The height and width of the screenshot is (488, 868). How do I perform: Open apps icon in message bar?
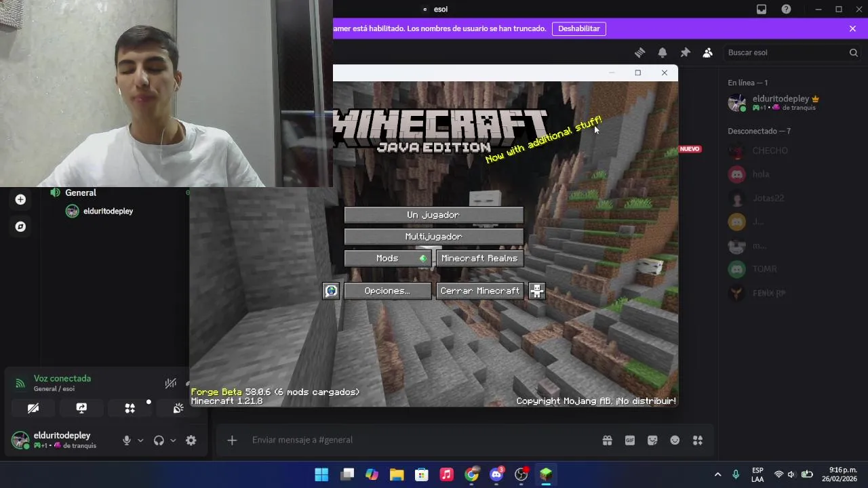(698, 440)
